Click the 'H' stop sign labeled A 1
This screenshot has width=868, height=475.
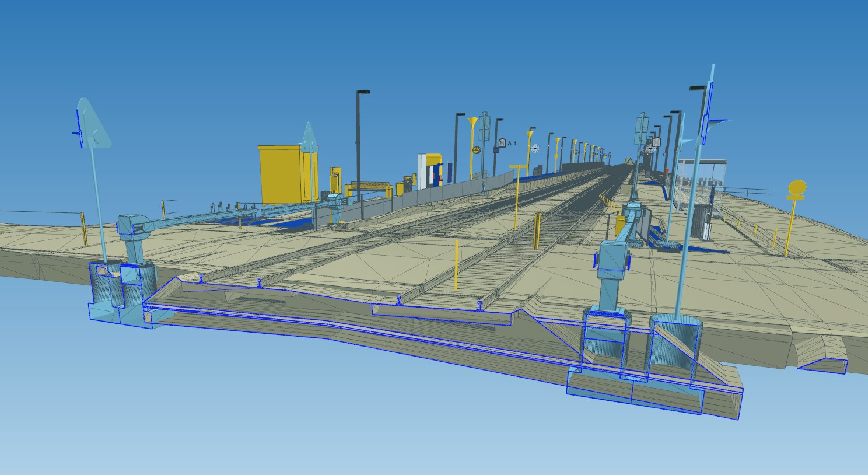(502, 142)
